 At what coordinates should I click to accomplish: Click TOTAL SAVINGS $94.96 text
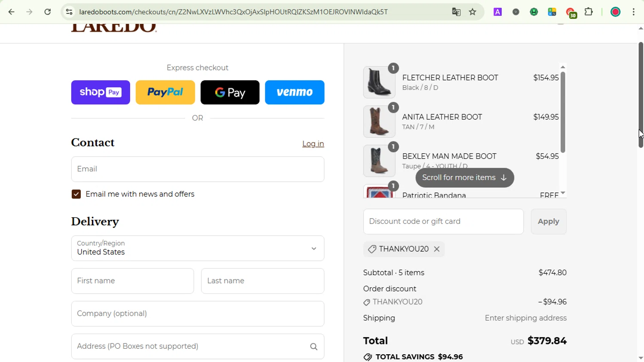tap(419, 357)
